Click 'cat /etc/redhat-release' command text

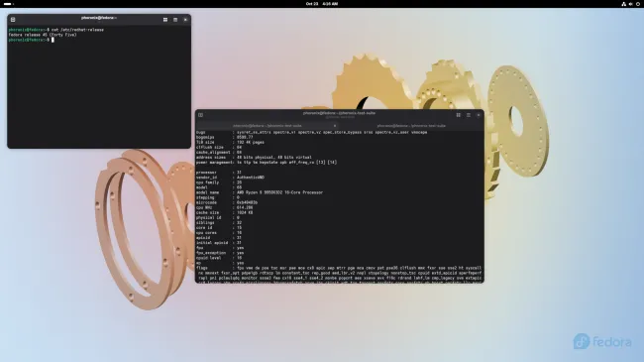click(77, 30)
